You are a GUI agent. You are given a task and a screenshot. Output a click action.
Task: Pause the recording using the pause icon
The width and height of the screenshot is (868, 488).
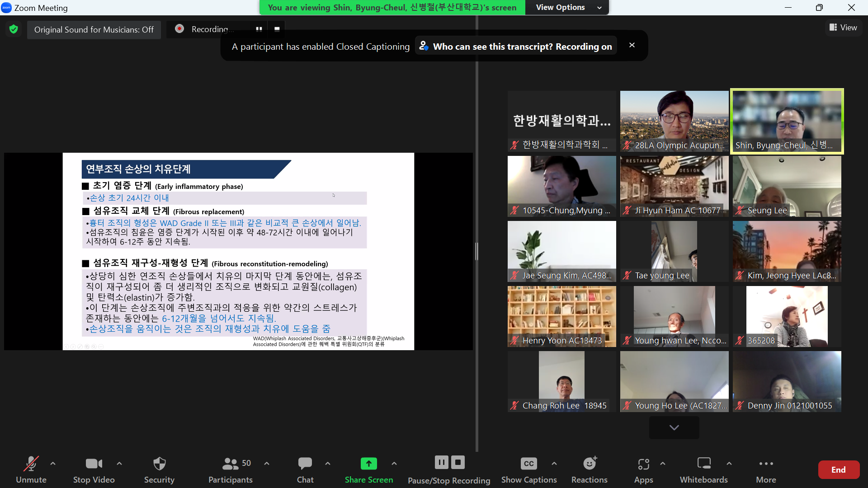pos(442,462)
